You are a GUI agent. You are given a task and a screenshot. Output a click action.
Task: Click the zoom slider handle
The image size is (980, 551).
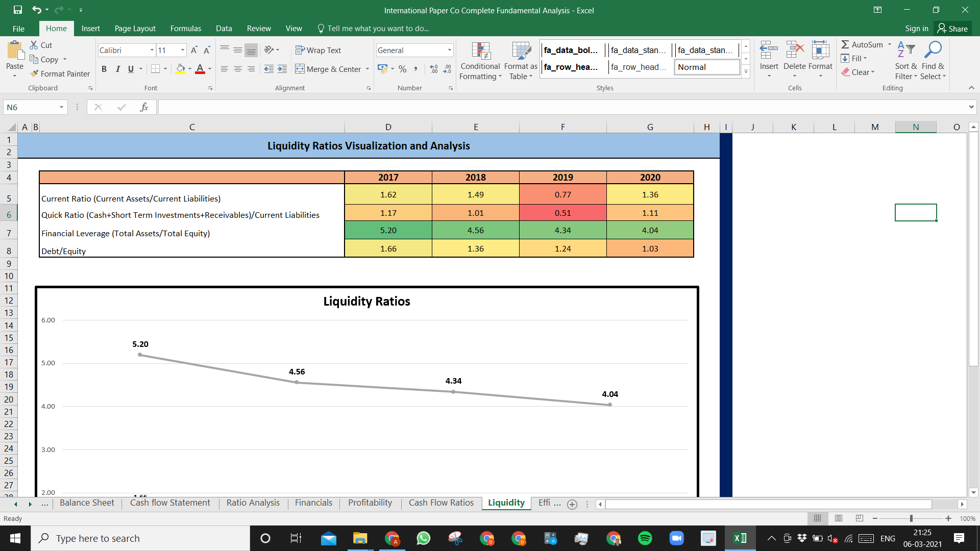click(911, 518)
